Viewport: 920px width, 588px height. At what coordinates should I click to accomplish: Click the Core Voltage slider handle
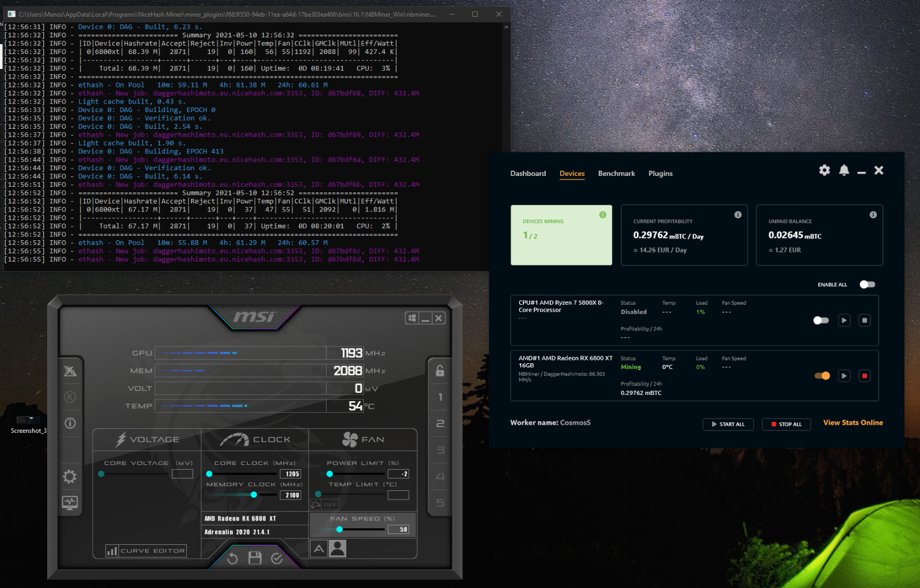click(x=101, y=474)
